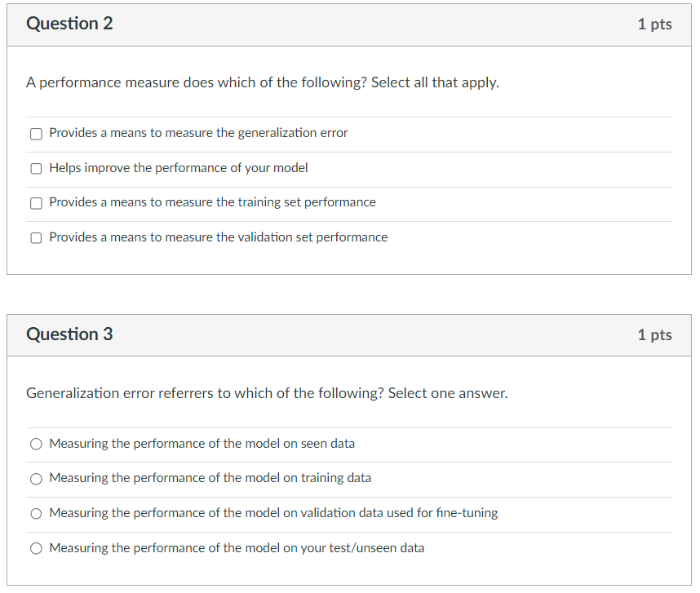Click the answer text about measuring generalization error

coord(198,133)
